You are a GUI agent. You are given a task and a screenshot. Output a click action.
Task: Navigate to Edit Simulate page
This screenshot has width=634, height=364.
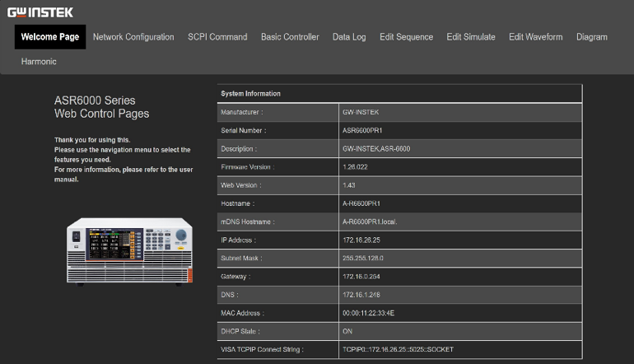(x=471, y=37)
